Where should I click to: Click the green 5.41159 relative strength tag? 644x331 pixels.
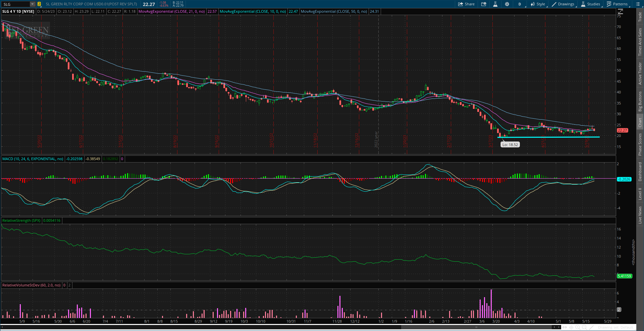pos(625,276)
